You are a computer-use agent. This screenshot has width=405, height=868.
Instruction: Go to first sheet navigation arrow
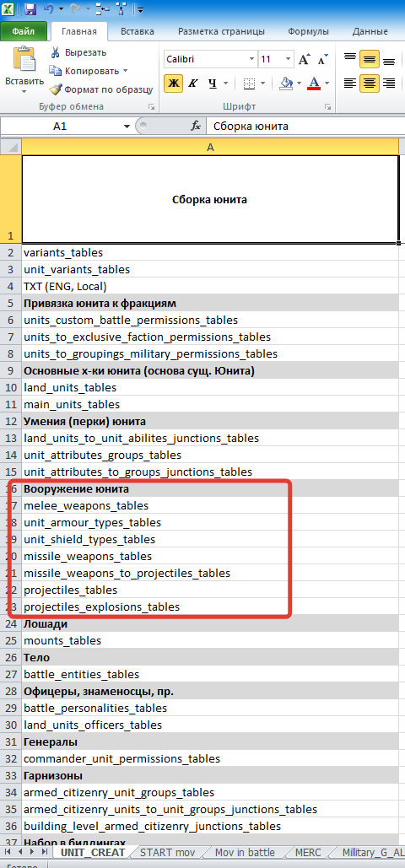coord(8,851)
